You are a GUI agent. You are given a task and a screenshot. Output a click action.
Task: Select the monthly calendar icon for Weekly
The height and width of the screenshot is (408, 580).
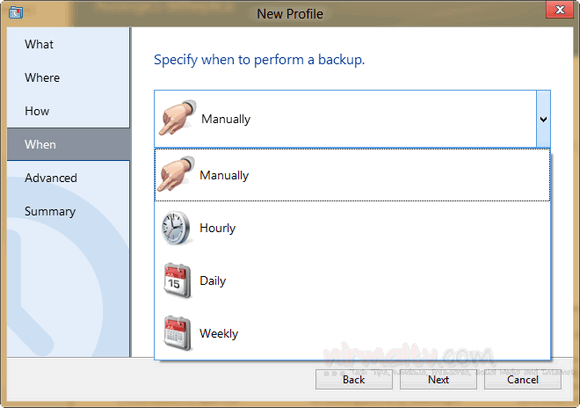(177, 333)
